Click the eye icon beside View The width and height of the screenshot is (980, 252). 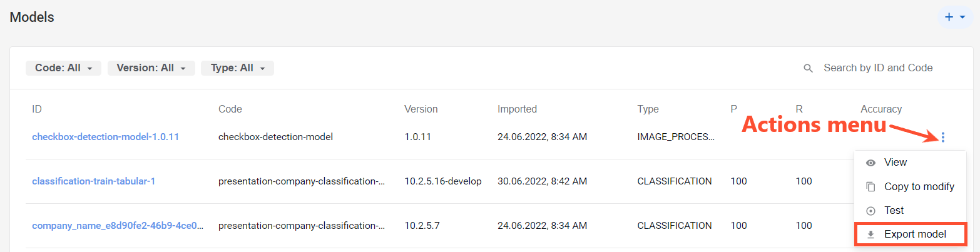(x=870, y=163)
